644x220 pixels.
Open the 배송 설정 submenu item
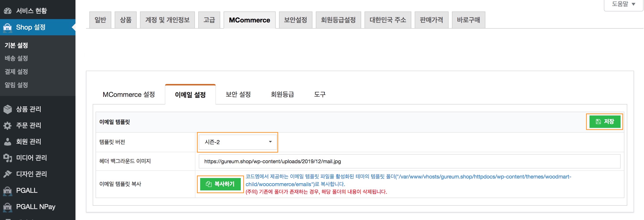pos(16,58)
